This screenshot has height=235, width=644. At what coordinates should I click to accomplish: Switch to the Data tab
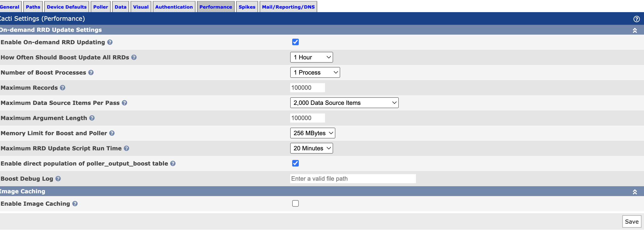coord(120,7)
